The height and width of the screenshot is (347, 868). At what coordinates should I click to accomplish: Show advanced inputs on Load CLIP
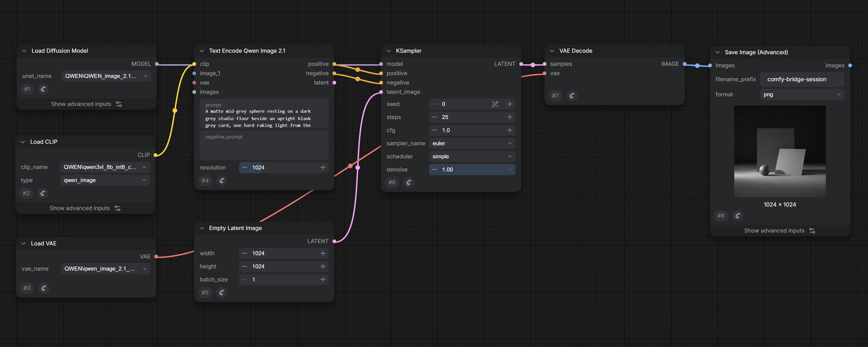tap(85, 208)
